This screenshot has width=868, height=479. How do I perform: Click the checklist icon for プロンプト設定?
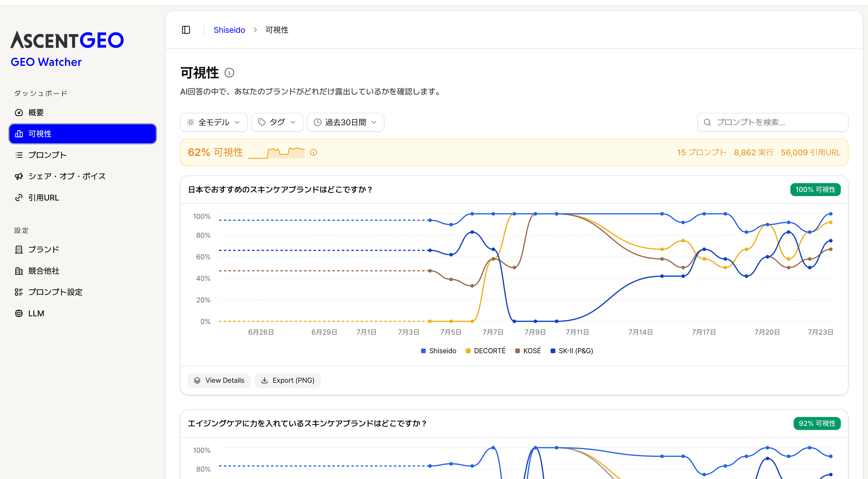pos(19,292)
